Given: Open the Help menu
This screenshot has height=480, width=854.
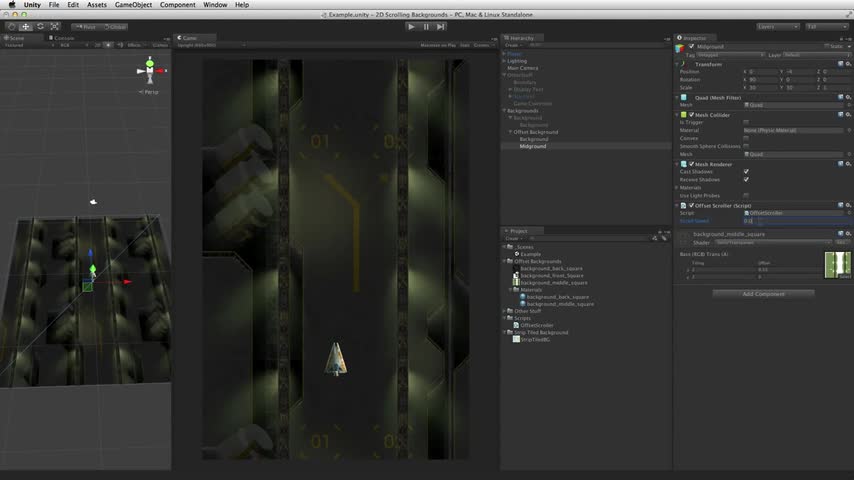Looking at the screenshot, I should pos(242,5).
